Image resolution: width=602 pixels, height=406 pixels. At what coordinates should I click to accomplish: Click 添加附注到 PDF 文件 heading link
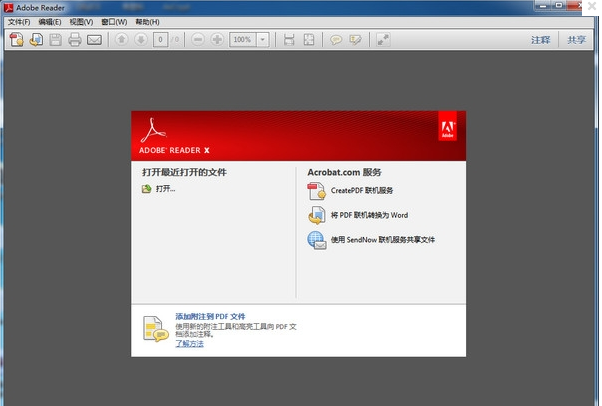click(210, 316)
